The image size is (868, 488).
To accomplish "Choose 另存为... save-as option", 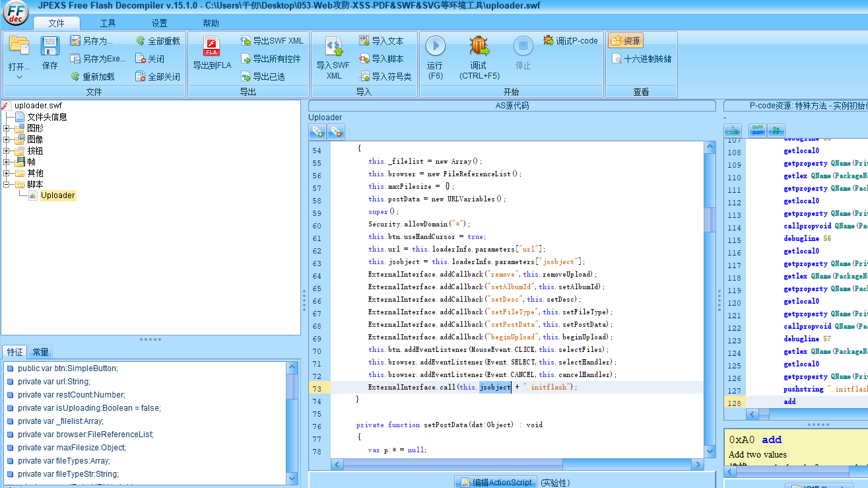I will pyautogui.click(x=92, y=41).
